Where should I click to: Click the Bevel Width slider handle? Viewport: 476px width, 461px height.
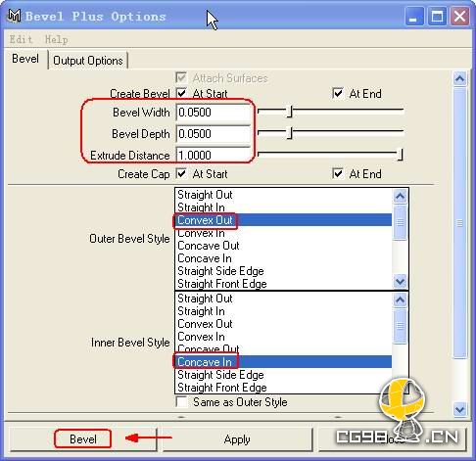[x=290, y=112]
